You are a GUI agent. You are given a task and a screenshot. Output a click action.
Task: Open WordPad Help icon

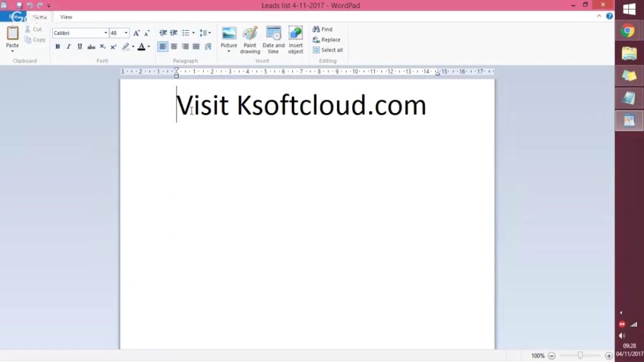coord(609,16)
